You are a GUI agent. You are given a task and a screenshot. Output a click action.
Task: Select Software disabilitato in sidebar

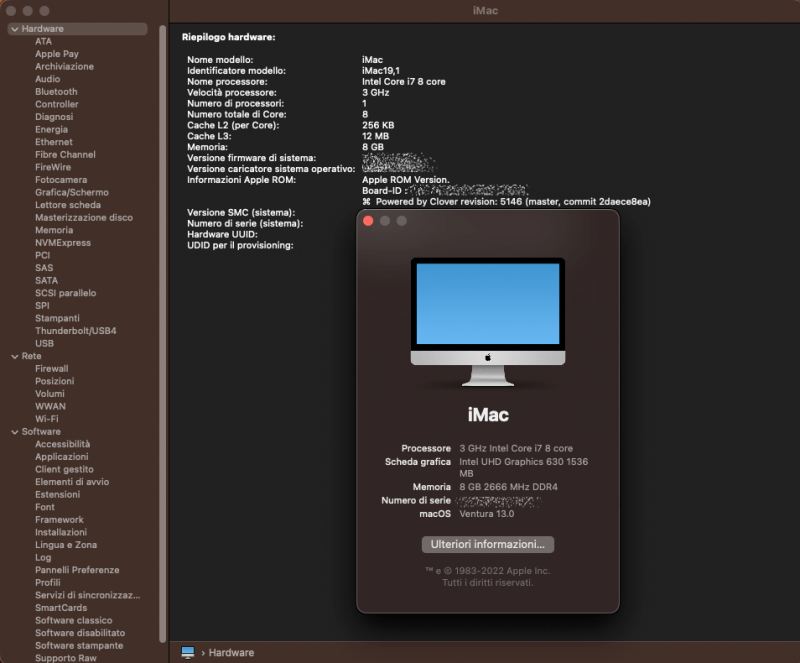pyautogui.click(x=80, y=633)
